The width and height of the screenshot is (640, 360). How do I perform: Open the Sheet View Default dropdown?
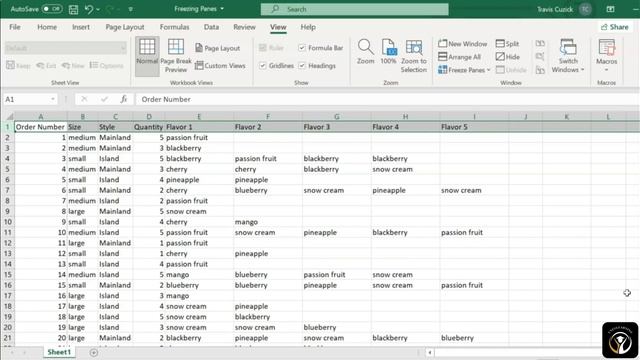(65, 48)
